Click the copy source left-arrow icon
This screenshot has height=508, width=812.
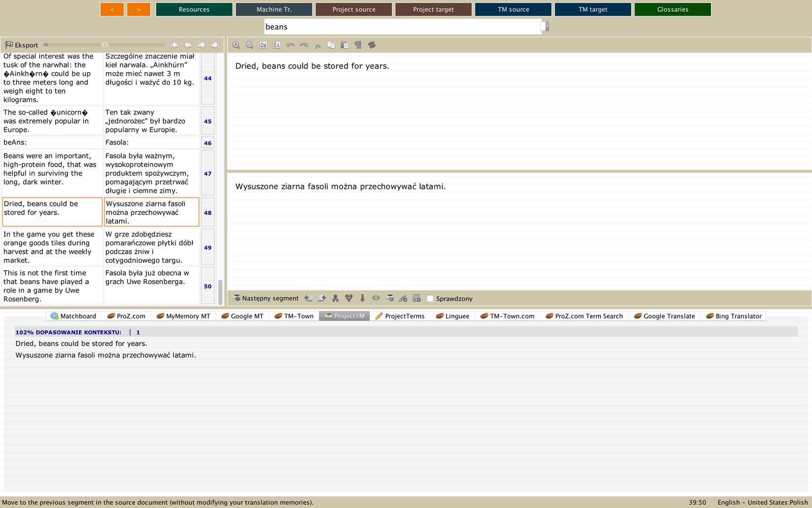[308, 298]
